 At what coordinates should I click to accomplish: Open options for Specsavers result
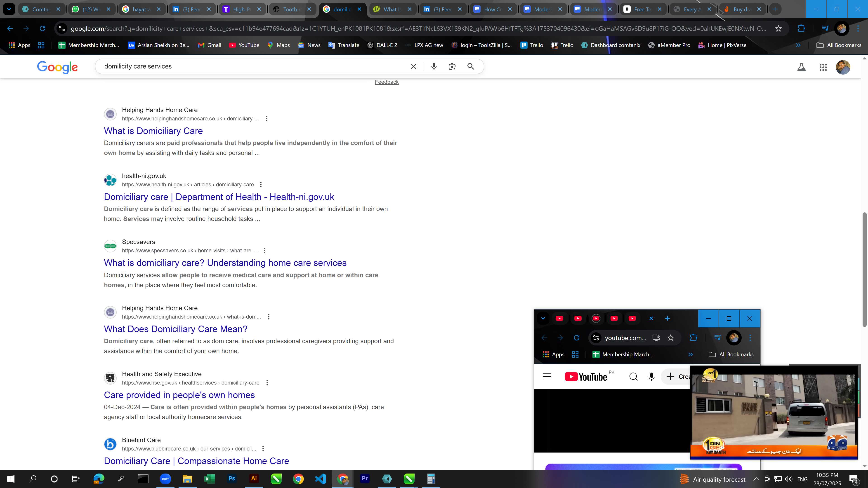click(264, 251)
